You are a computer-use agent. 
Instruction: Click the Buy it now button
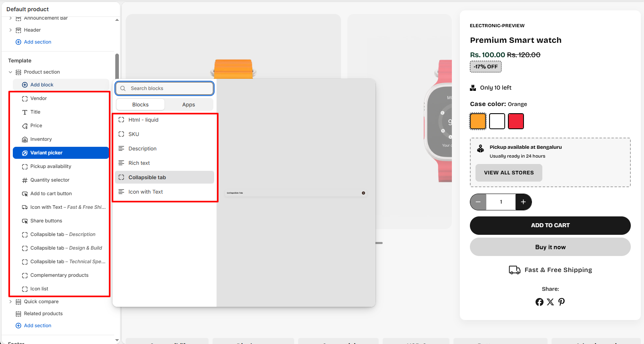click(x=550, y=247)
